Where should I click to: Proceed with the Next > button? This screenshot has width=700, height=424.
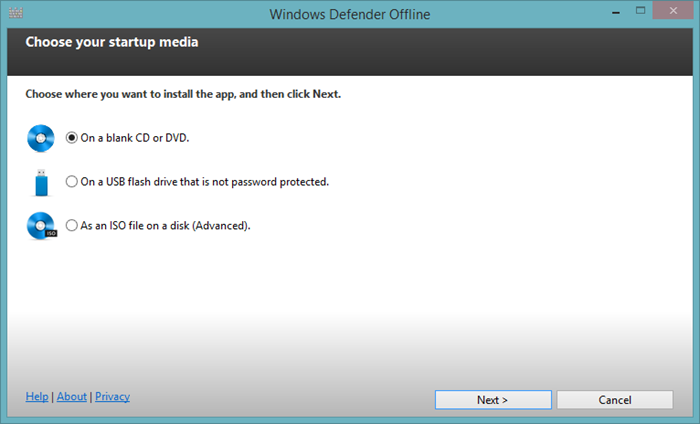point(493,400)
